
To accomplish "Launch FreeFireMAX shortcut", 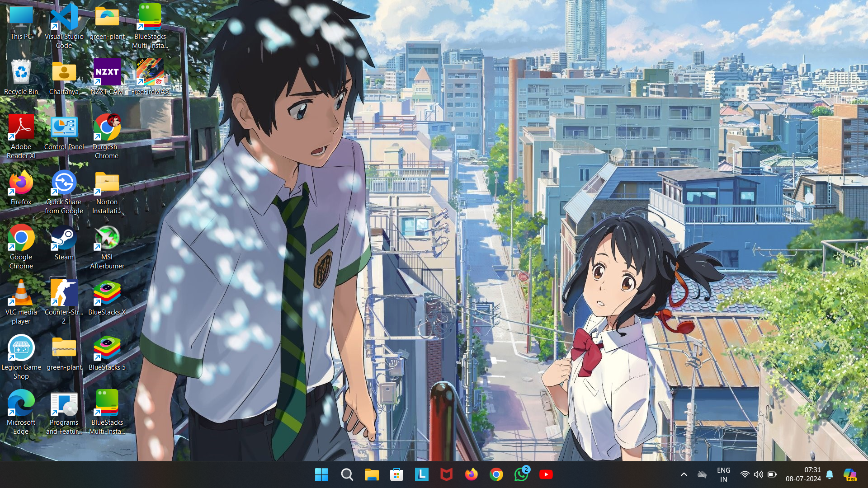I will (150, 77).
